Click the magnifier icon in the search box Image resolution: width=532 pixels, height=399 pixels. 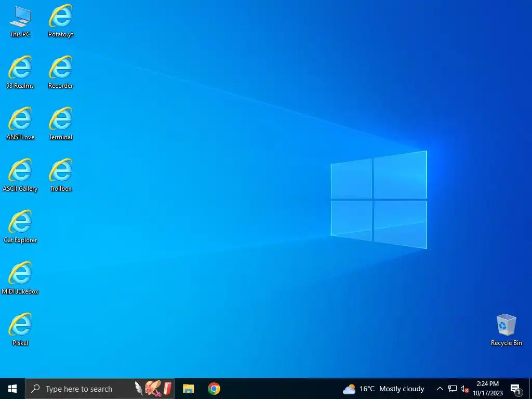(35, 389)
